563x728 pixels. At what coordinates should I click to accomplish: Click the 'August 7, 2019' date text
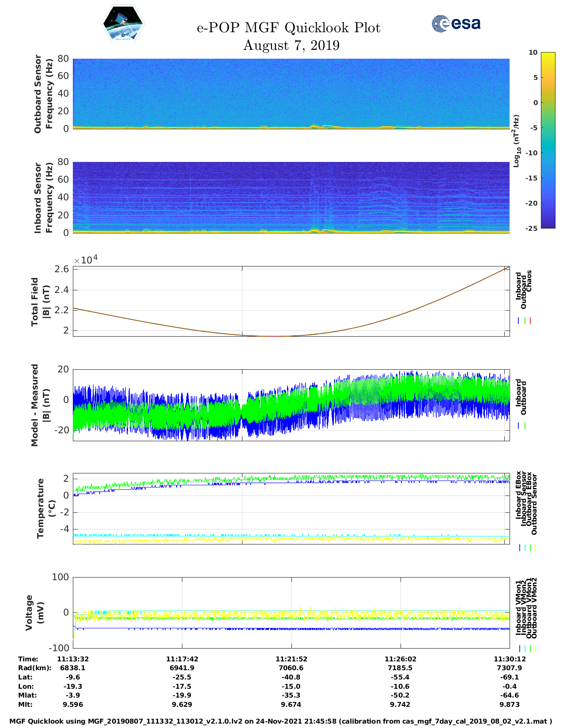coord(291,45)
